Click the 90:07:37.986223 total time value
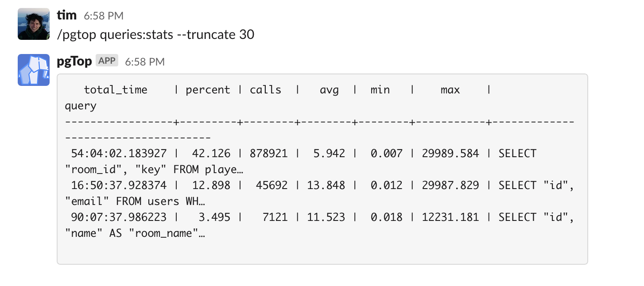This screenshot has height=286, width=644. (x=119, y=217)
